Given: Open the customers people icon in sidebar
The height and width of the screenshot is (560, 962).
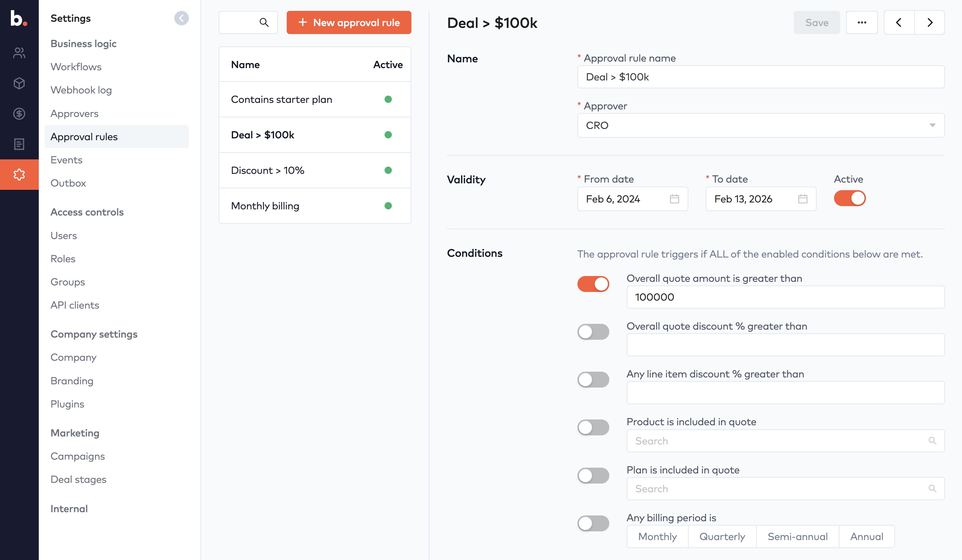Looking at the screenshot, I should click(19, 53).
